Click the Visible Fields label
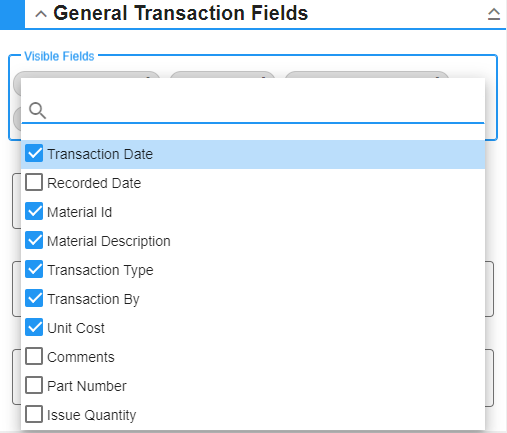The width and height of the screenshot is (507, 433). 59,56
